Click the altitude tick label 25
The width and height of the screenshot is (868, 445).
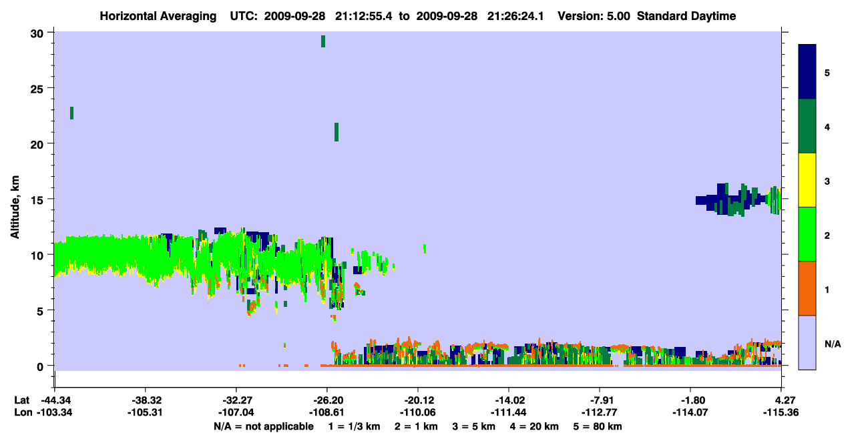pyautogui.click(x=39, y=89)
